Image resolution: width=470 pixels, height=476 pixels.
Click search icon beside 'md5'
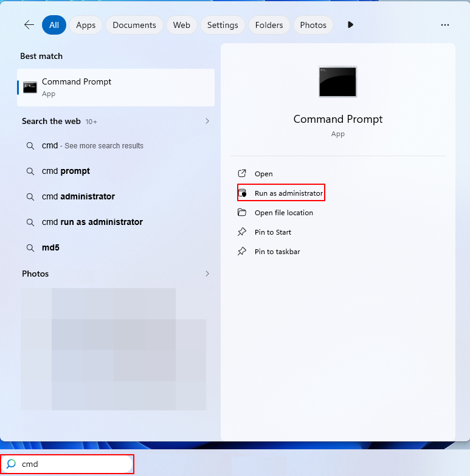point(30,248)
